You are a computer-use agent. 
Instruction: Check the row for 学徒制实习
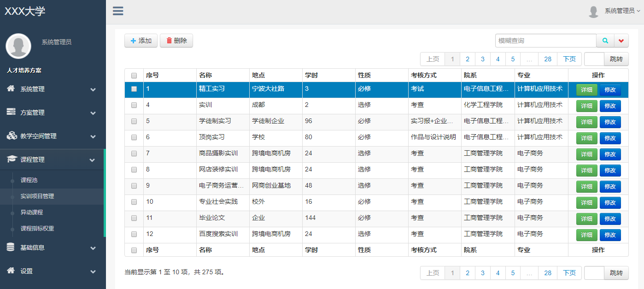pos(134,121)
